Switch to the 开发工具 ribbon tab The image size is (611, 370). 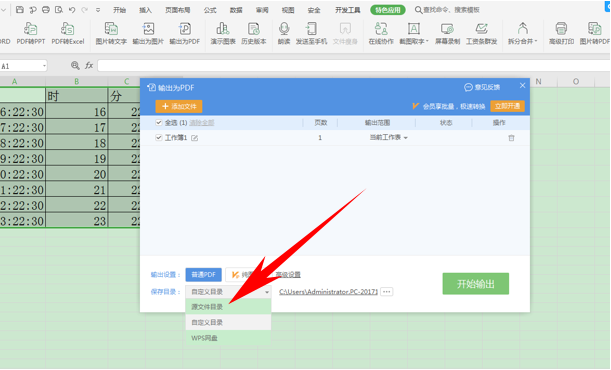tap(348, 10)
